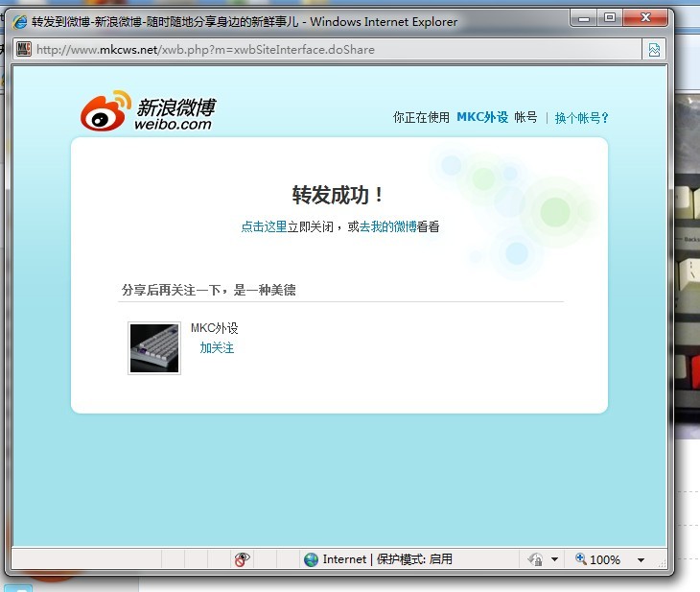
Task: Click the Internet Explorer title bar icon
Action: coord(19,21)
